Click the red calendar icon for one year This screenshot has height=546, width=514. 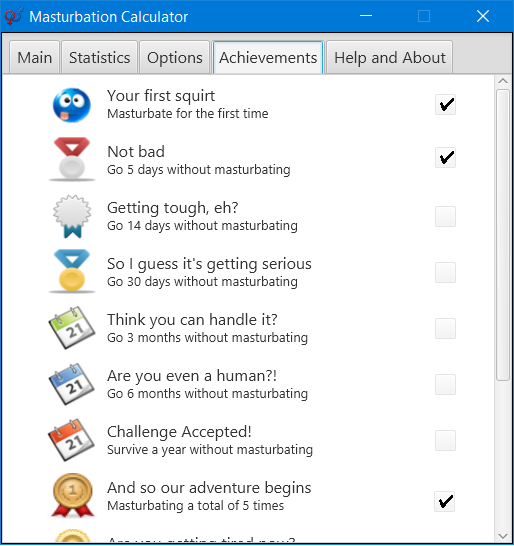click(72, 440)
